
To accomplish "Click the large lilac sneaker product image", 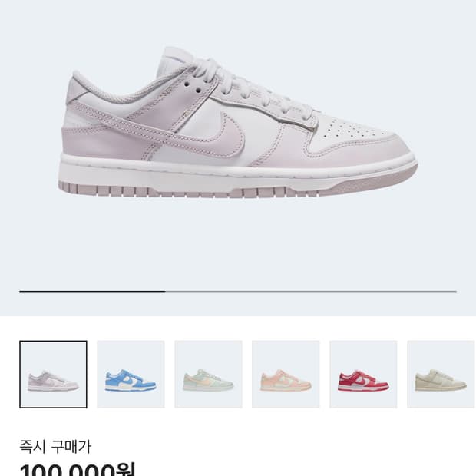I will 238,123.
